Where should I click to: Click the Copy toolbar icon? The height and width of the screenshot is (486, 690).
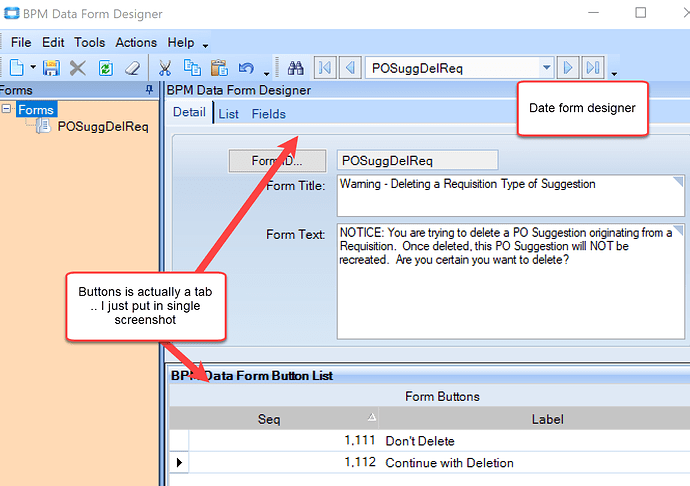tap(192, 68)
